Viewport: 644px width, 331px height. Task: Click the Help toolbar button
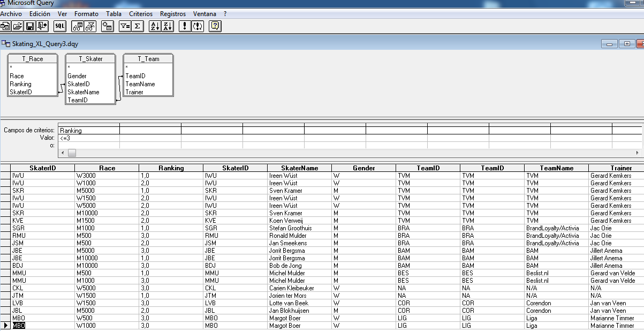click(x=215, y=26)
